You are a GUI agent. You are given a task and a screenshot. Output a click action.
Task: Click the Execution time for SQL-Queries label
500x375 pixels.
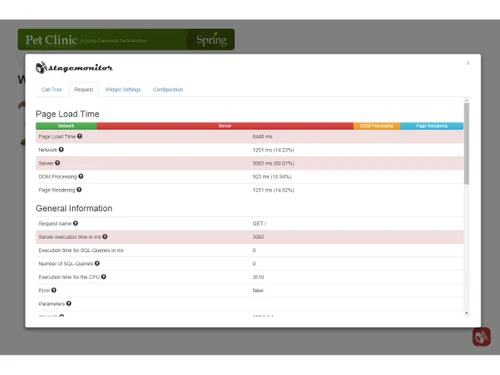[81, 250]
